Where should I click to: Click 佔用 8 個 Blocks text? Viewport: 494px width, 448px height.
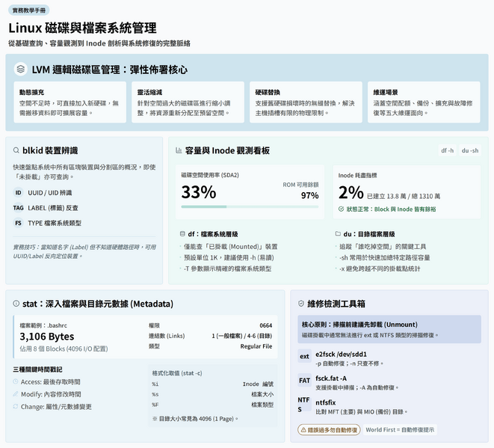coord(64,349)
